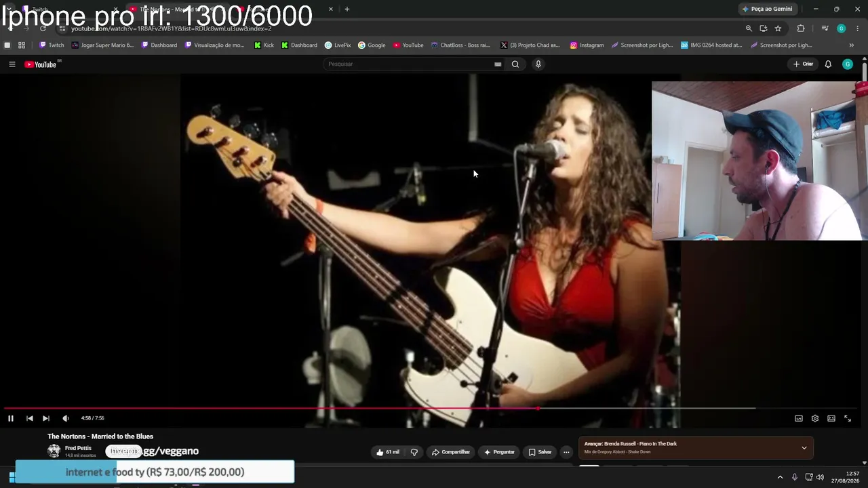Open the YouTube account avatar menu

[848, 64]
